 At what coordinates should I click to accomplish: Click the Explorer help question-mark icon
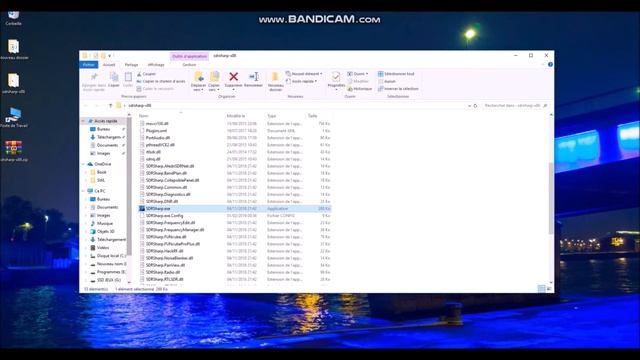coord(550,64)
